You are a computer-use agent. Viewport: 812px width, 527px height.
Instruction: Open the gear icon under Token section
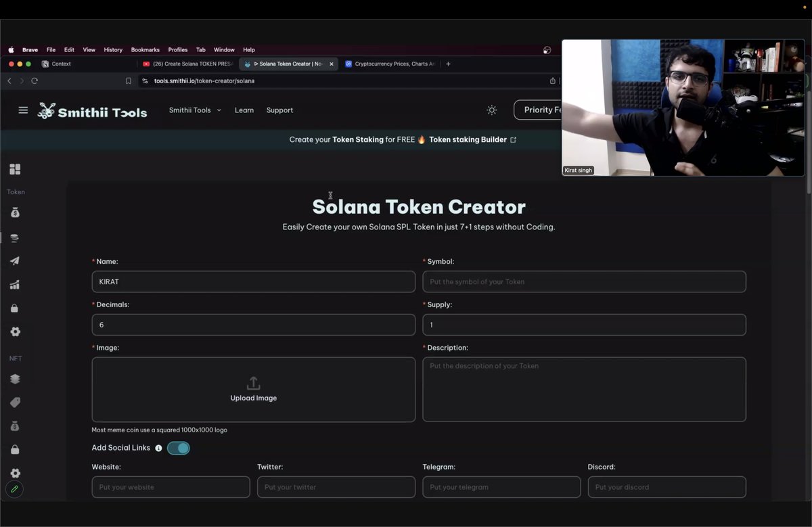(x=15, y=332)
